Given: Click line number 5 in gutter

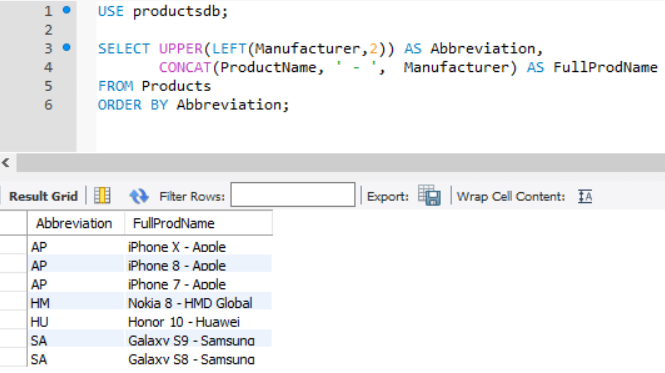Looking at the screenshot, I should (x=48, y=86).
